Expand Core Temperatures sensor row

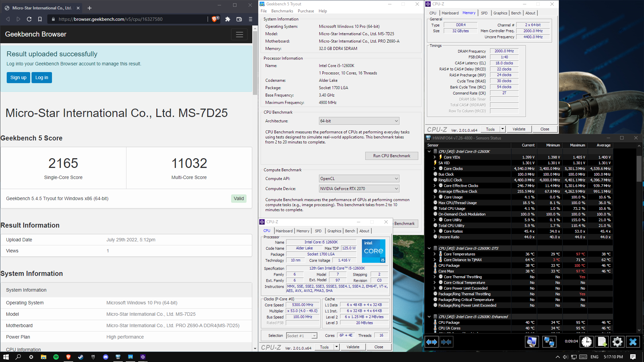point(435,254)
